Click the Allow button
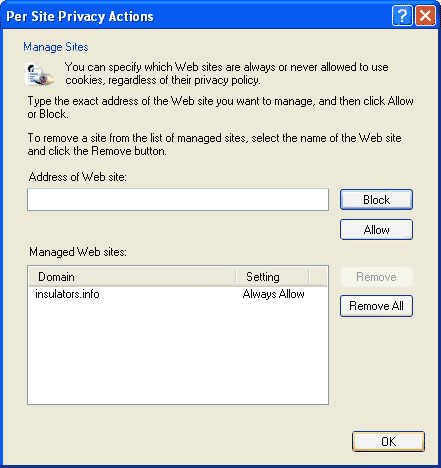 pos(376,230)
